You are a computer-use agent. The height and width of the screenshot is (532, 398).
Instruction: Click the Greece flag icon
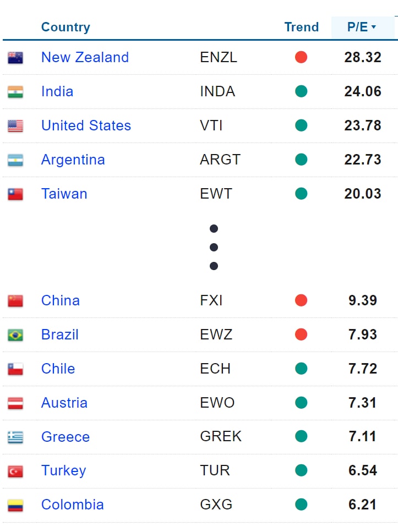pos(15,437)
